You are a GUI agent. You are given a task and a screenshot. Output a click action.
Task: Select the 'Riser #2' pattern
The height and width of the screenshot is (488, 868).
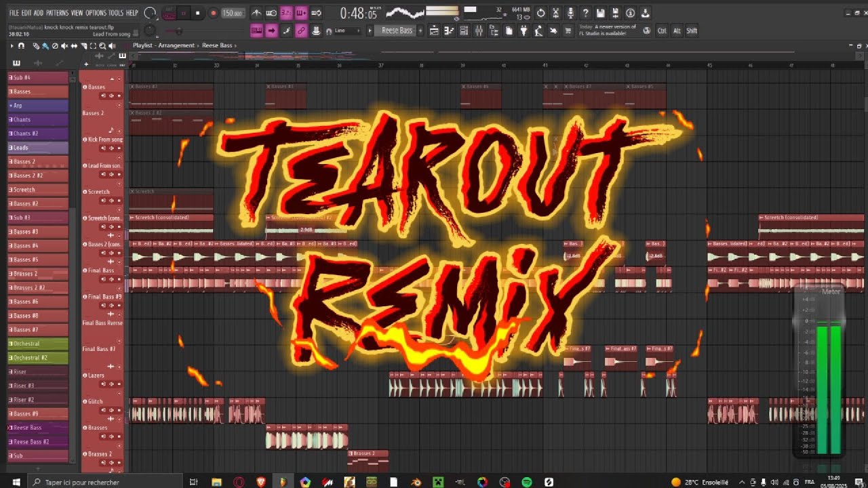point(38,400)
